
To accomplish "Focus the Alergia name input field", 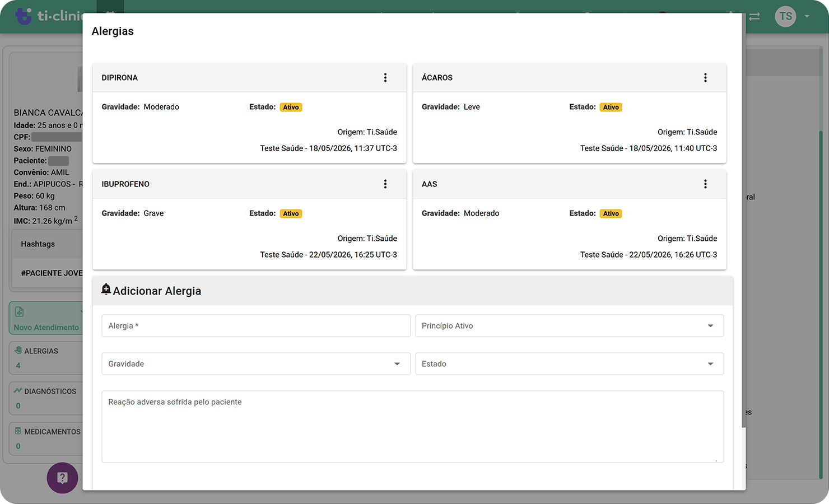I will (256, 326).
